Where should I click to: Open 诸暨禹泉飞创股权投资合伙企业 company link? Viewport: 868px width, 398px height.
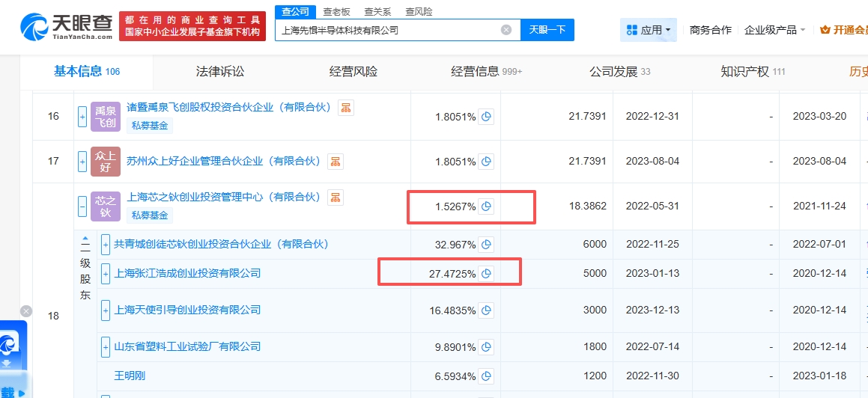[228, 108]
